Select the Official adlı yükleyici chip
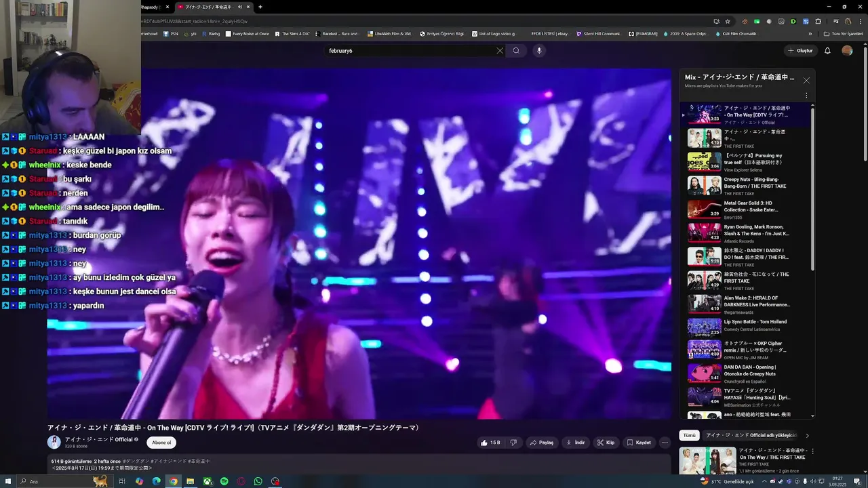Screen dimensions: 868x488 coord(751,435)
